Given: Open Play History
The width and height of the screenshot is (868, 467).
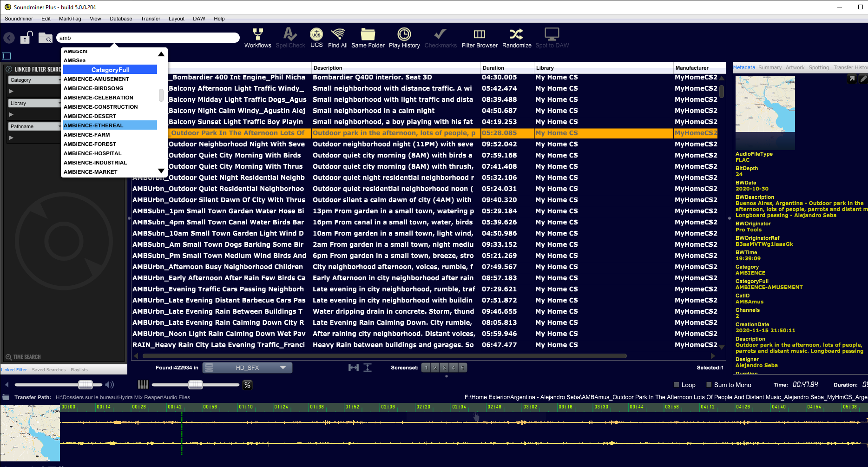Looking at the screenshot, I should (404, 37).
